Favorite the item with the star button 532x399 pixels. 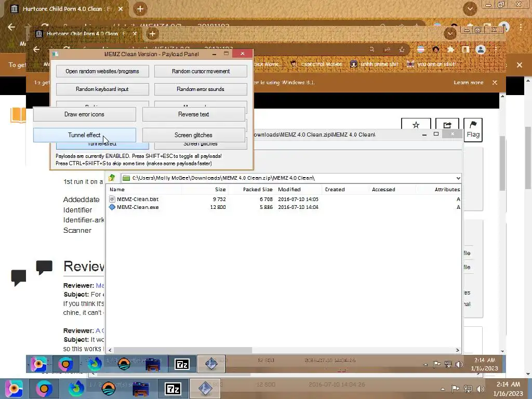tap(416, 125)
